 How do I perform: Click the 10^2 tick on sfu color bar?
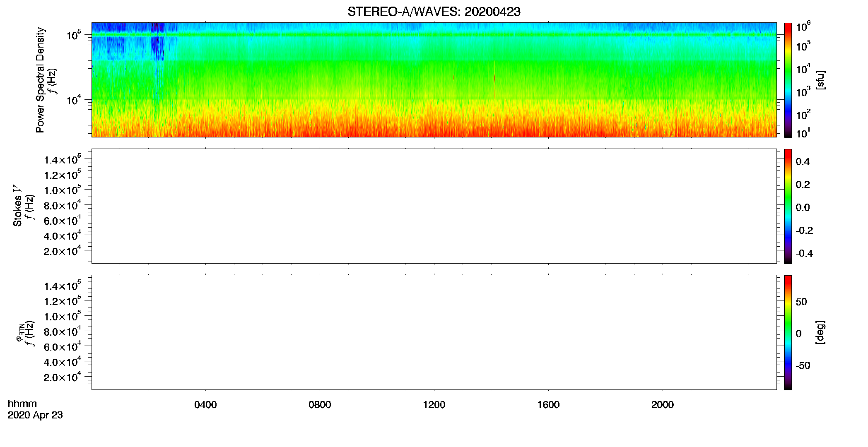803,114
